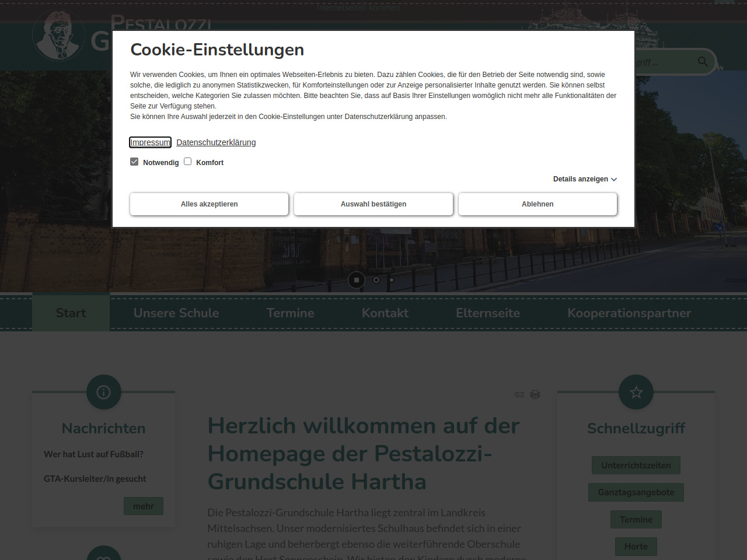This screenshot has width=747, height=560.
Task: Click the print page icon
Action: click(535, 395)
